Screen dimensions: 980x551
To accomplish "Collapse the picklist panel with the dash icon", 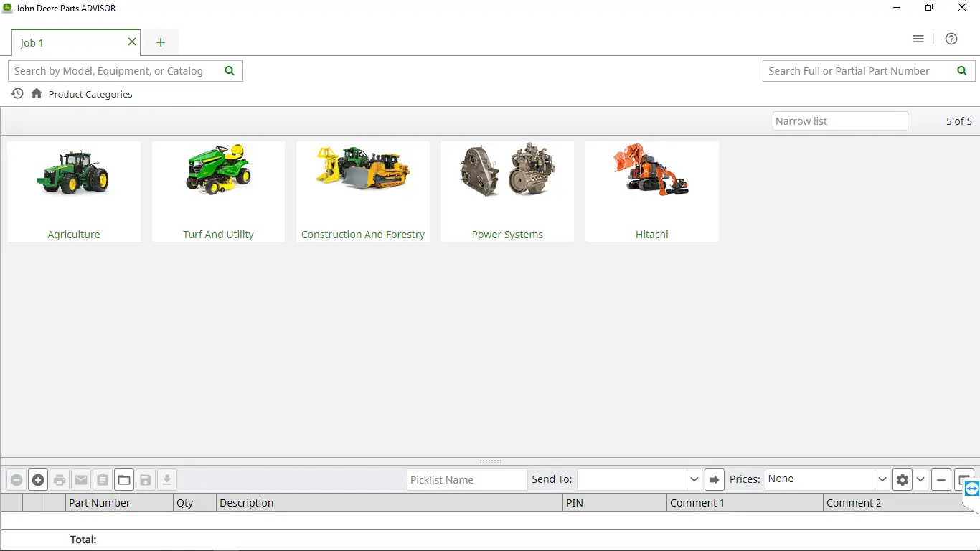I will [941, 479].
